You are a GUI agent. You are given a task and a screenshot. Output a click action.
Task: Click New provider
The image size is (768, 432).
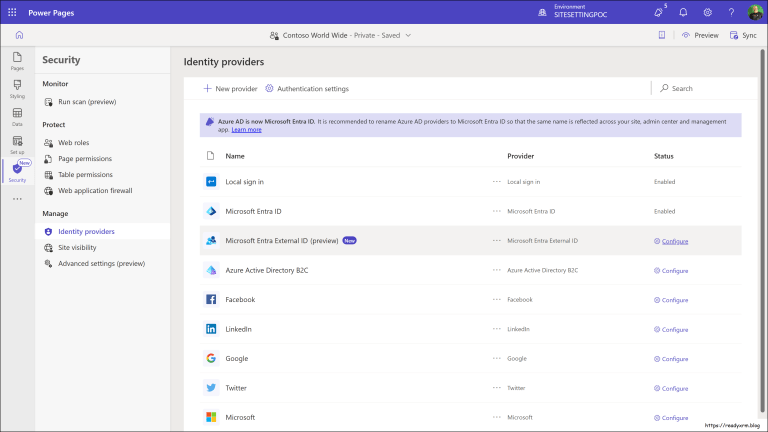click(230, 89)
